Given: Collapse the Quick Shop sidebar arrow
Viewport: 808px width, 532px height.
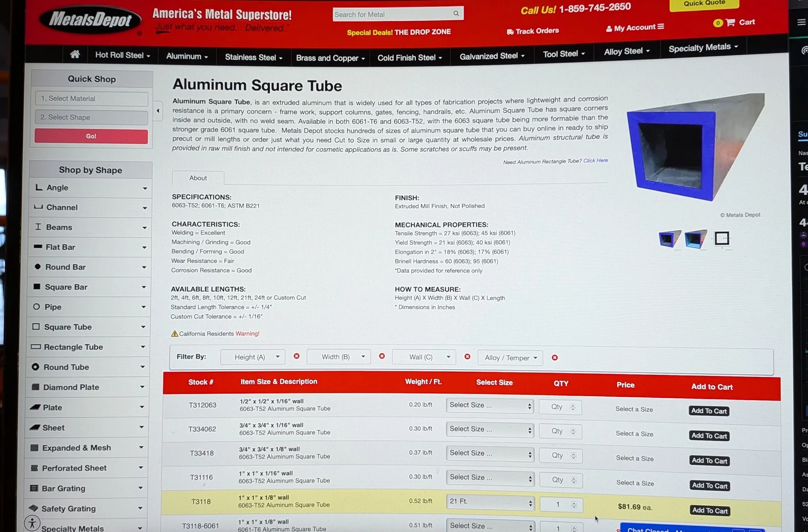Looking at the screenshot, I should [158, 111].
